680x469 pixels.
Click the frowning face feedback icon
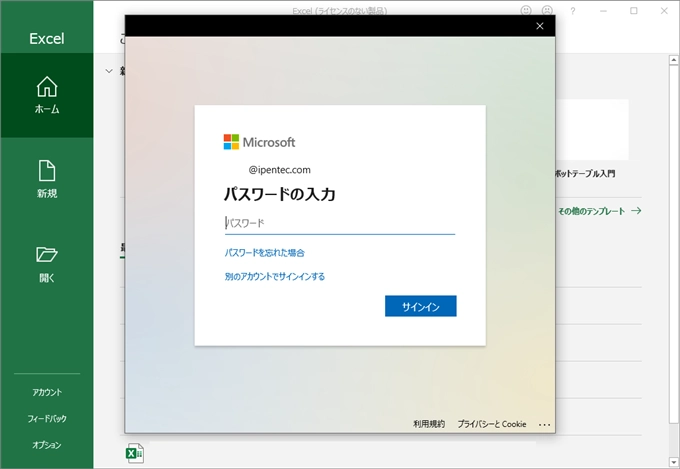547,10
